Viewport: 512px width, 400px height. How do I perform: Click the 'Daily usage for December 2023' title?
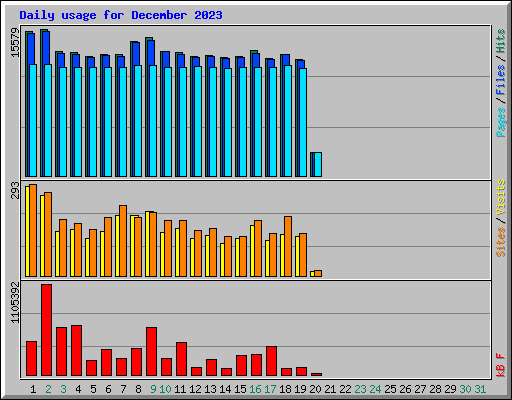tap(121, 15)
